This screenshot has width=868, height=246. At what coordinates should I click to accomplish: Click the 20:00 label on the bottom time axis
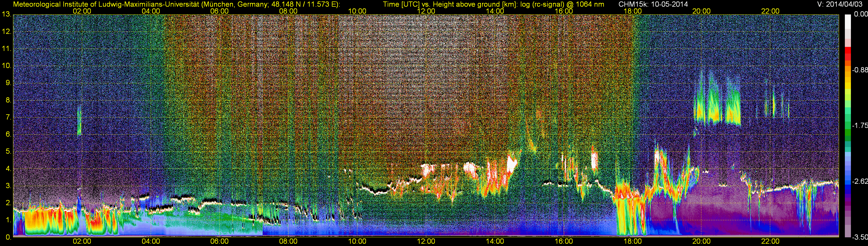coord(702,241)
